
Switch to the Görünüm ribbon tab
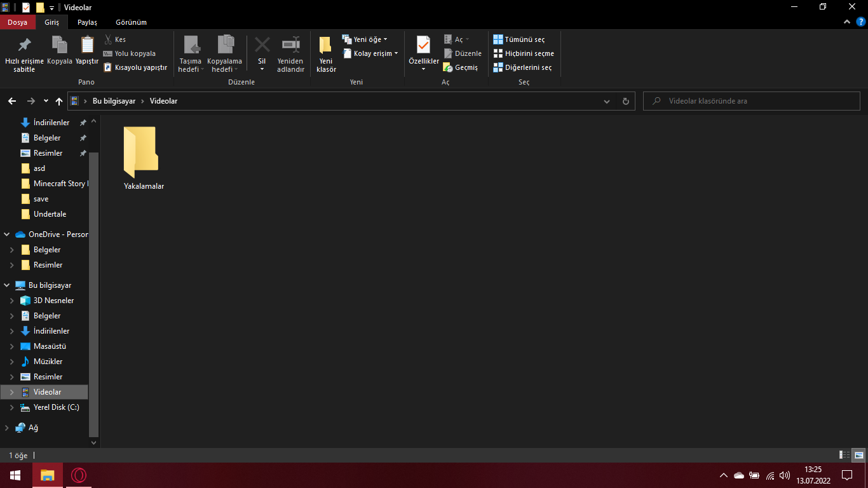coord(131,22)
